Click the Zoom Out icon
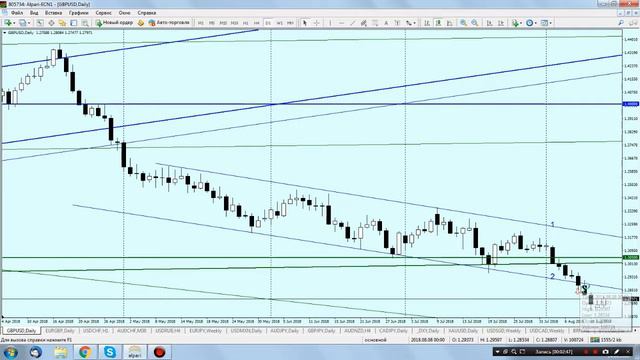The height and width of the screenshot is (360, 640). 475,23
